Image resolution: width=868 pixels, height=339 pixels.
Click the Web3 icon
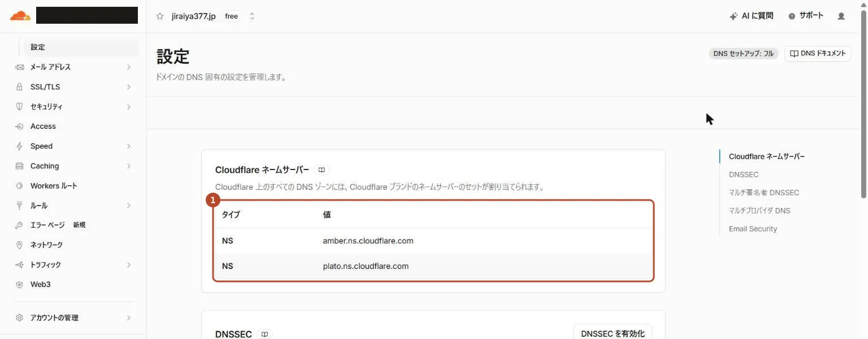[20, 285]
